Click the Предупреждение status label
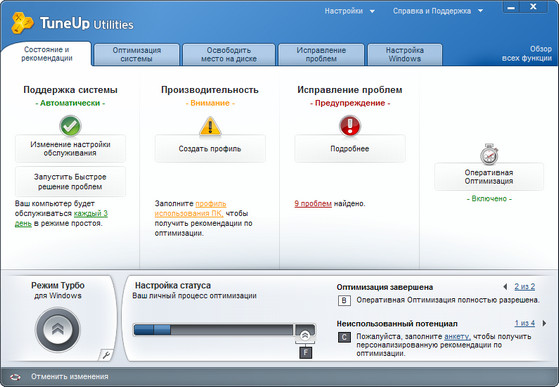The height and width of the screenshot is (387, 559). [x=350, y=103]
